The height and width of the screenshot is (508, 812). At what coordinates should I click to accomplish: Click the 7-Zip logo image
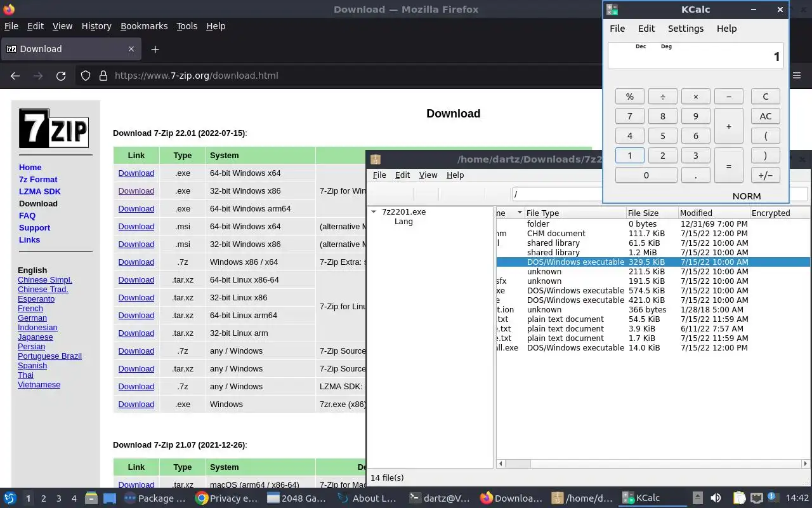coord(53,128)
